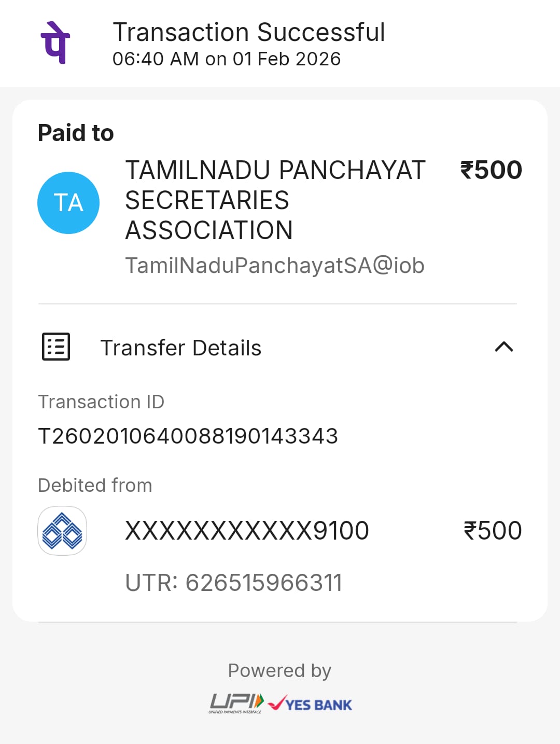Collapse Transfer Details using the chevron
Image resolution: width=560 pixels, height=744 pixels.
(504, 347)
